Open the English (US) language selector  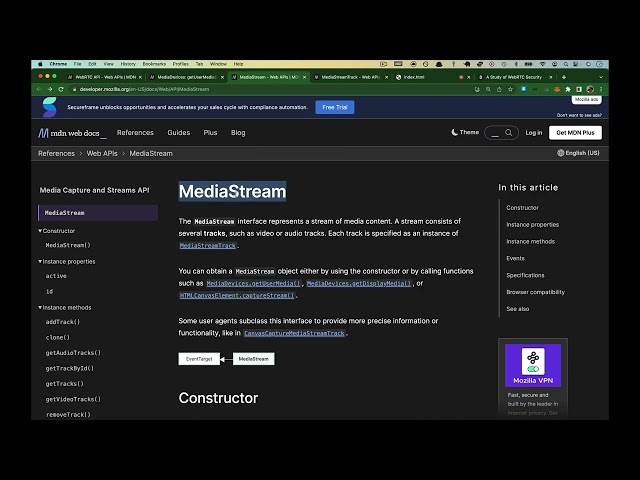tap(578, 153)
